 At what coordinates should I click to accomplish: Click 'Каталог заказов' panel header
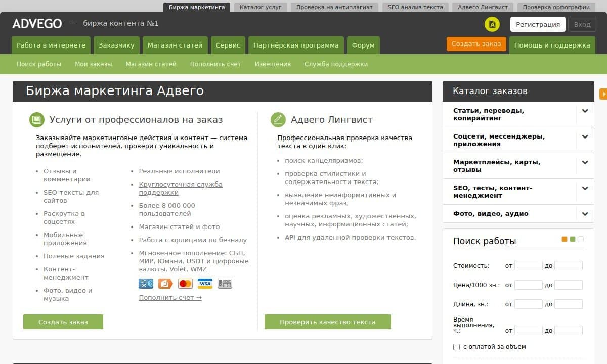(518, 91)
